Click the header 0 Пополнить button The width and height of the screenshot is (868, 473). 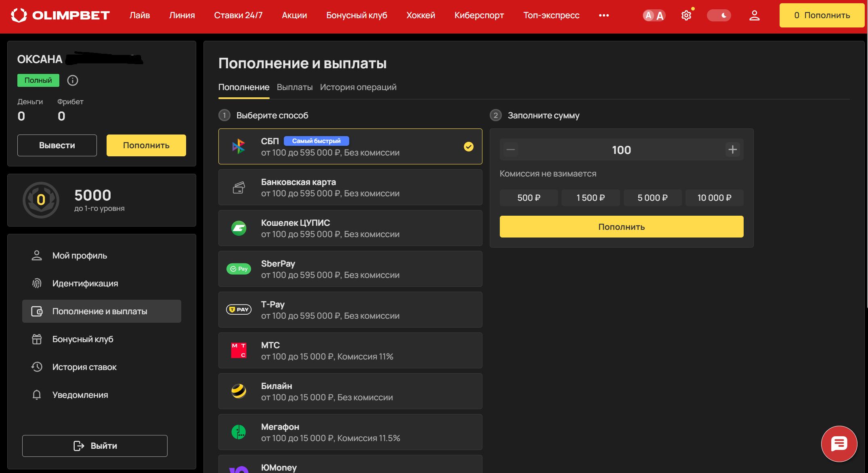click(x=822, y=15)
